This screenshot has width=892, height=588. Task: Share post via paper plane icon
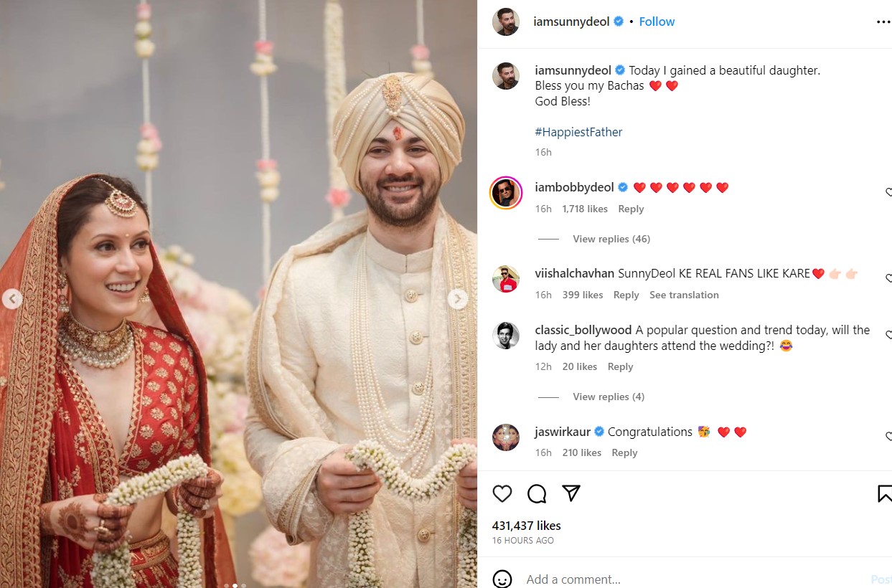(x=571, y=493)
